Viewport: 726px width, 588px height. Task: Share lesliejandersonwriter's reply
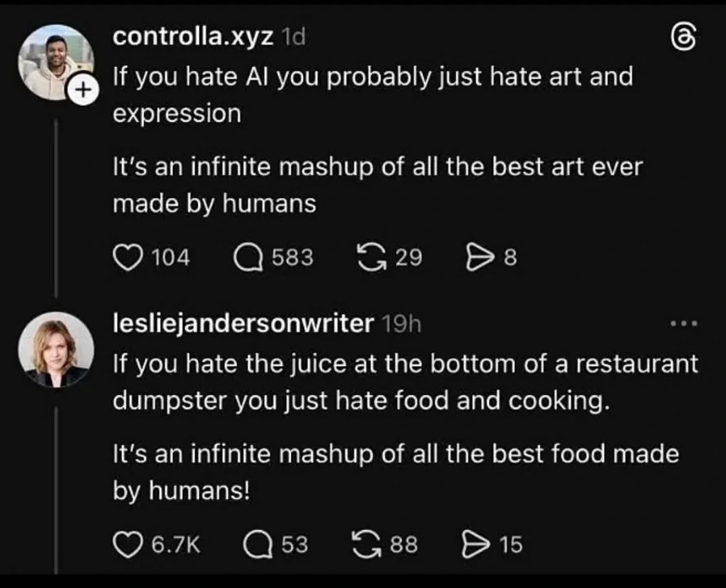point(476,542)
